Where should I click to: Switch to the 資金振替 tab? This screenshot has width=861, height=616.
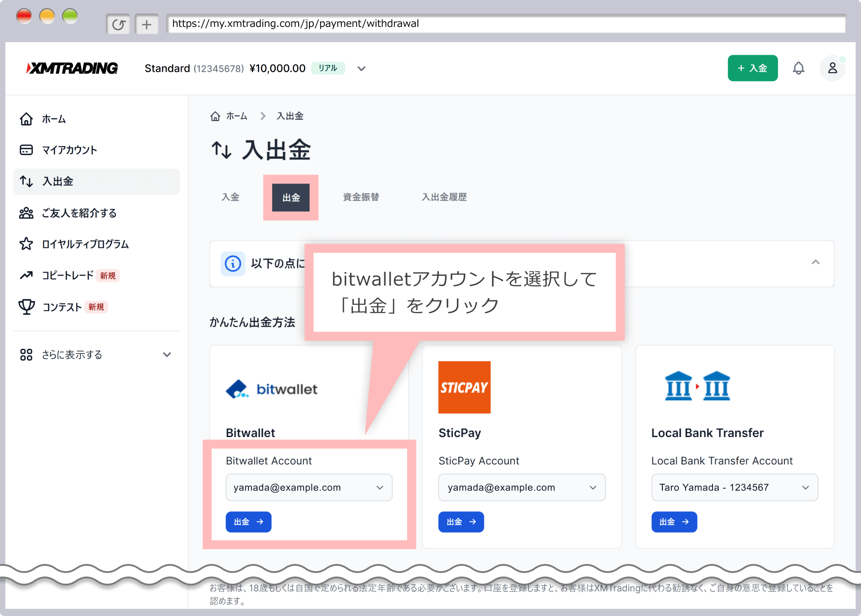point(361,197)
